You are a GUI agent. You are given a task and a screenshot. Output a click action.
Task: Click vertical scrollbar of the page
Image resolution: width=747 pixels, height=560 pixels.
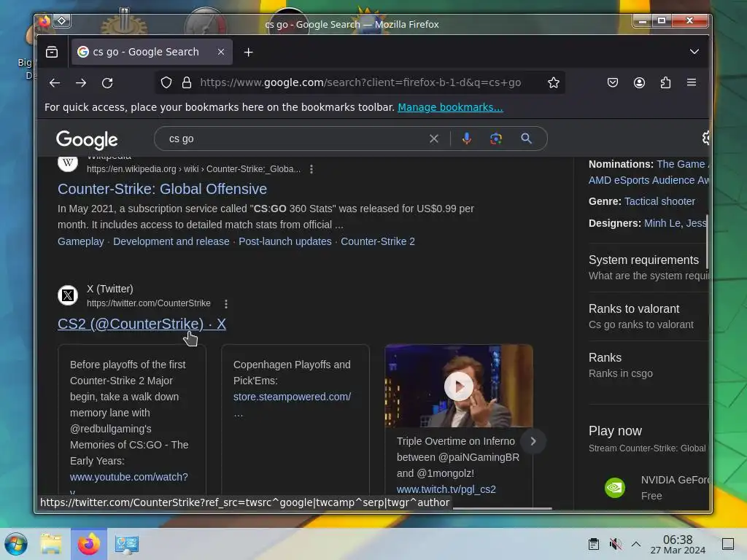pyautogui.click(x=707, y=242)
